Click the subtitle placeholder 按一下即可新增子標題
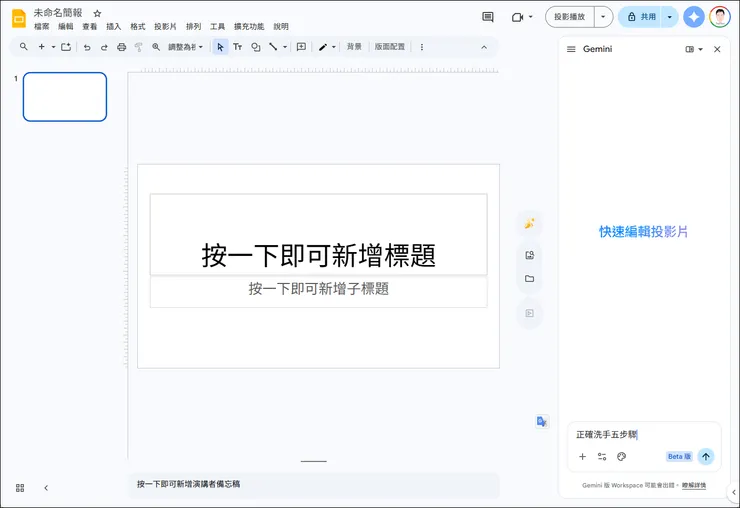 tap(319, 292)
